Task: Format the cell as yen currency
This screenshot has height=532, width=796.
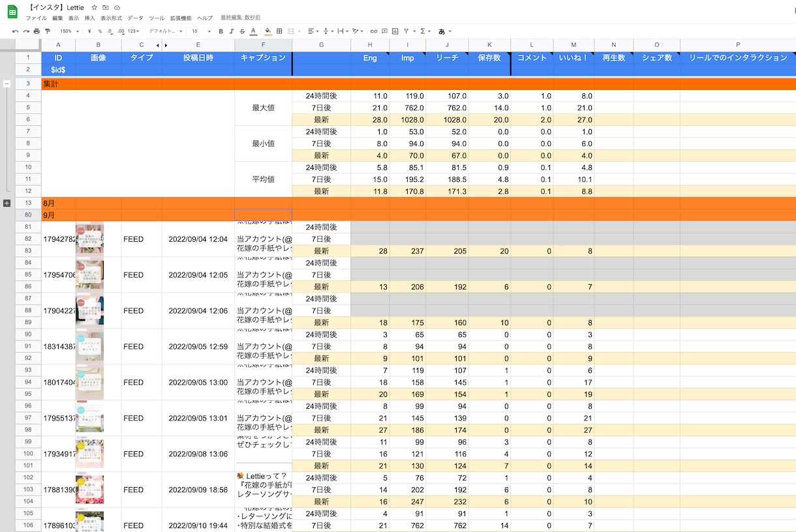Action: pos(89,31)
